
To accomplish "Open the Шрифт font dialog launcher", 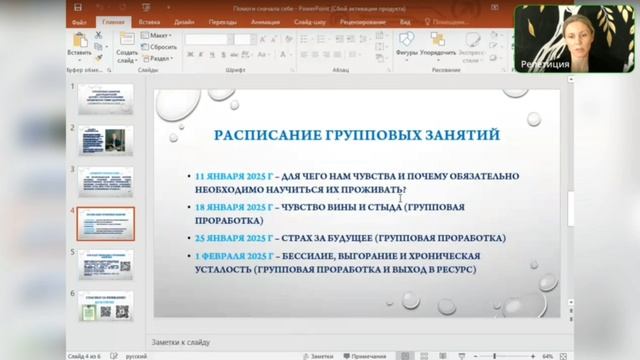I will click(x=292, y=70).
